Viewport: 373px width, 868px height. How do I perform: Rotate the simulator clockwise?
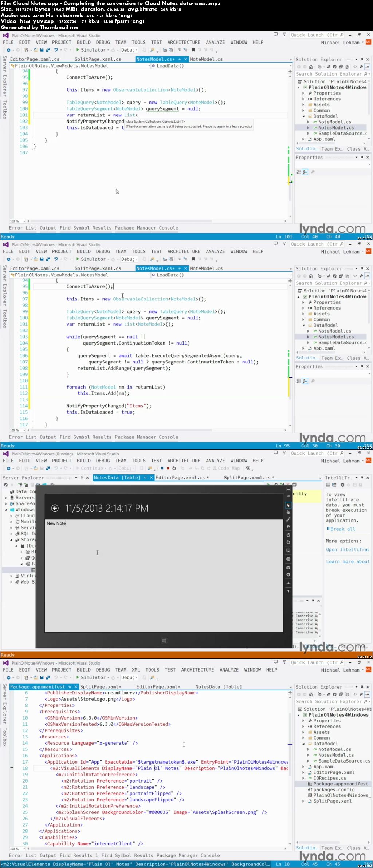288,535
